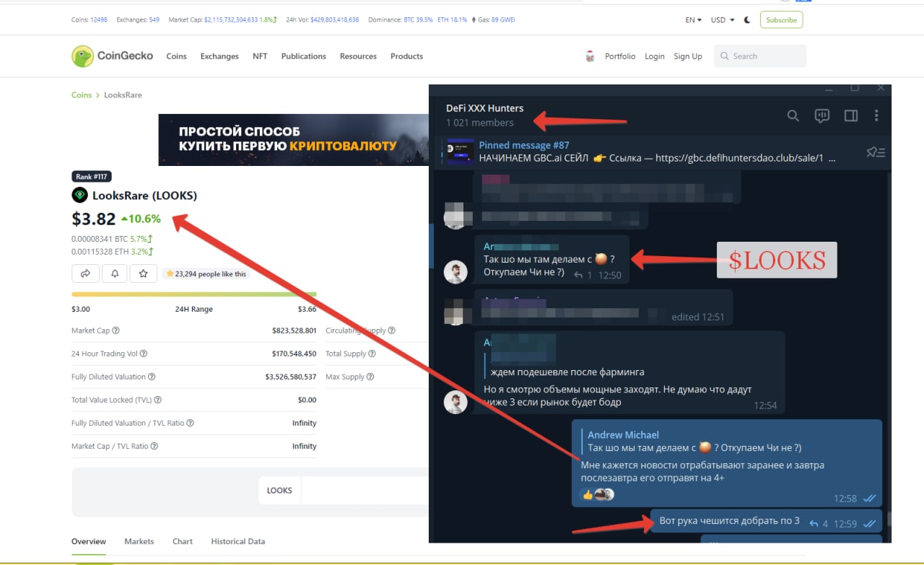
Task: Click the Total Supply info icon
Action: point(372,354)
